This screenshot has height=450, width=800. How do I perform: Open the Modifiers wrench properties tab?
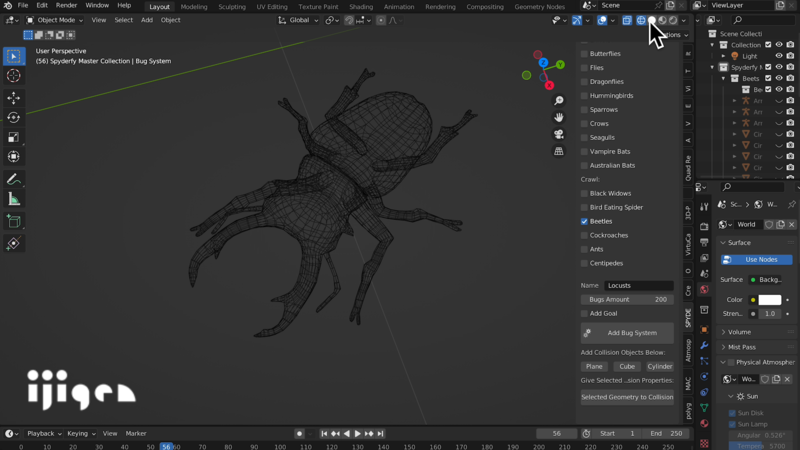point(704,345)
